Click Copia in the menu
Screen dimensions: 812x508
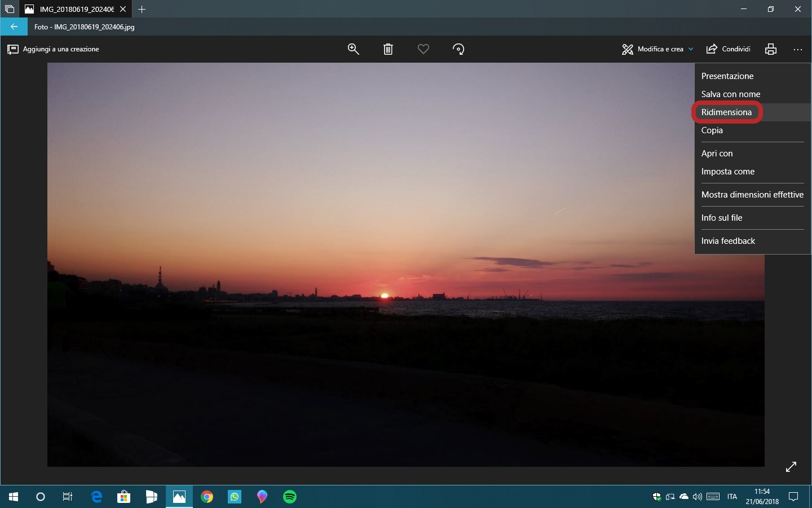(752, 130)
